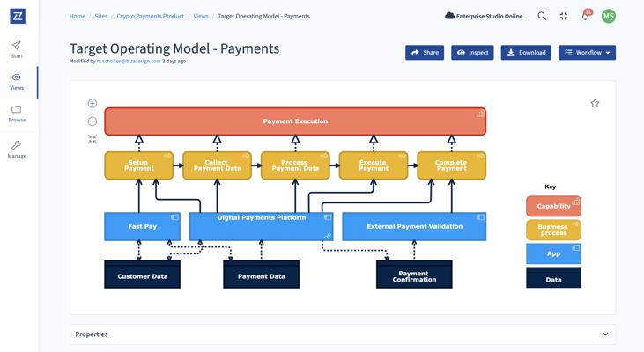Open Crypto Payments Product breadcrumb link

coord(151,16)
